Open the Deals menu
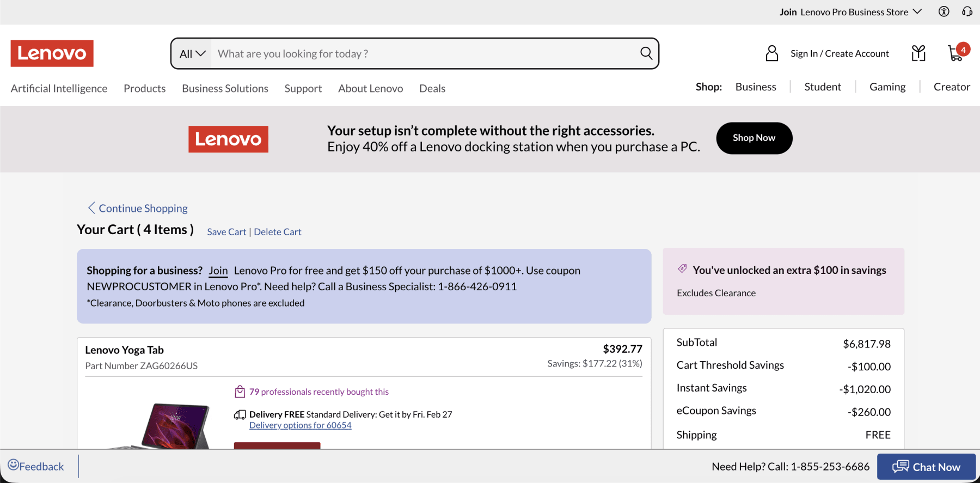The height and width of the screenshot is (483, 980). 432,88
